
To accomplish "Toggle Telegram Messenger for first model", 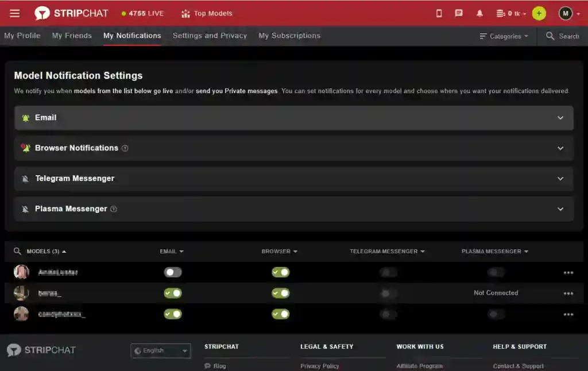I will coord(388,272).
